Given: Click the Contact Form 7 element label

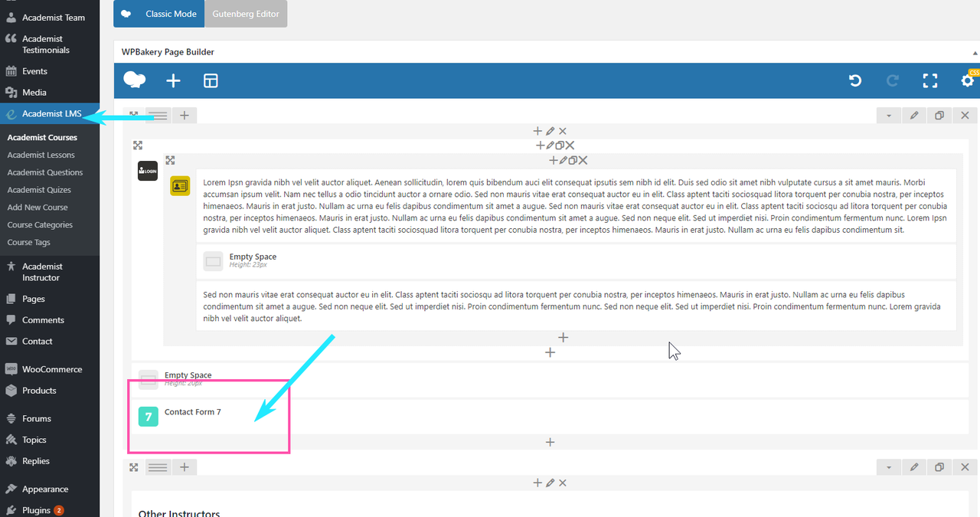Looking at the screenshot, I should 193,412.
